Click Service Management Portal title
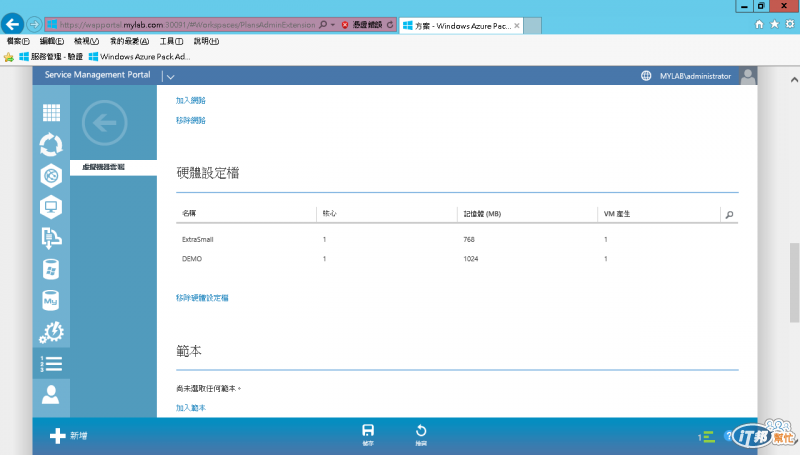Screen dimensions: 800x455 tap(97, 74)
